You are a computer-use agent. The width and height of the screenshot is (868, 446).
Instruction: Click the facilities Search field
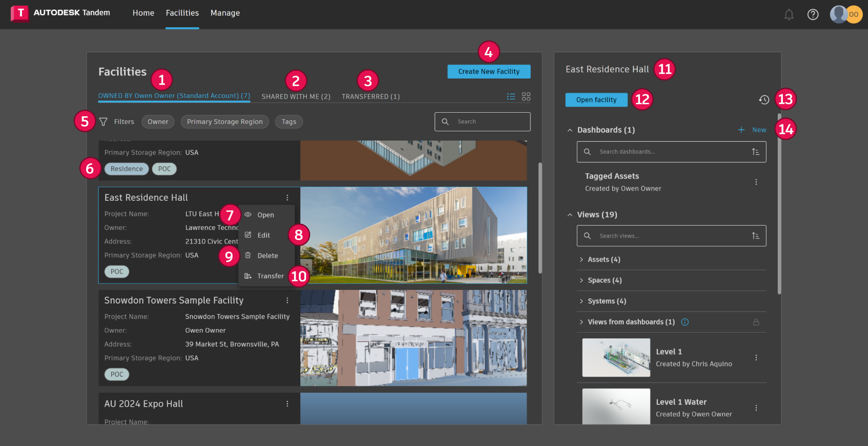click(x=483, y=121)
